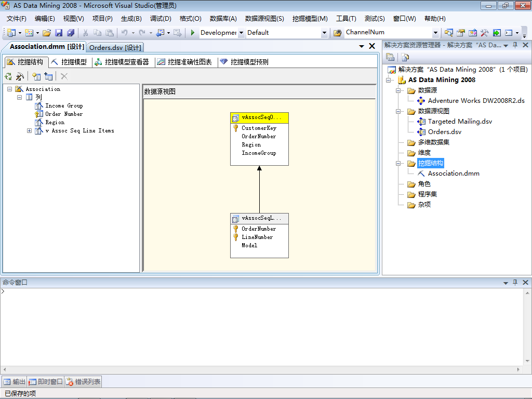Open the active files dropdown arrow in the editor
This screenshot has height=399, width=532.
(x=362, y=46)
